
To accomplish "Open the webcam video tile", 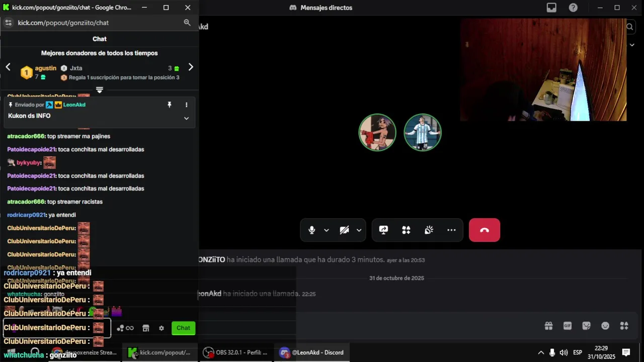I will (x=543, y=69).
